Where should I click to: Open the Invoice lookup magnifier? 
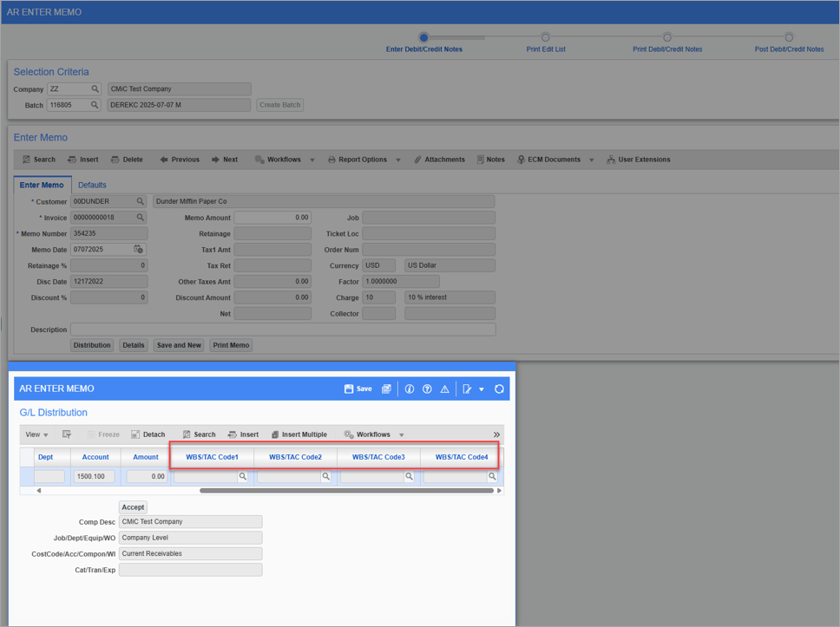coord(140,218)
